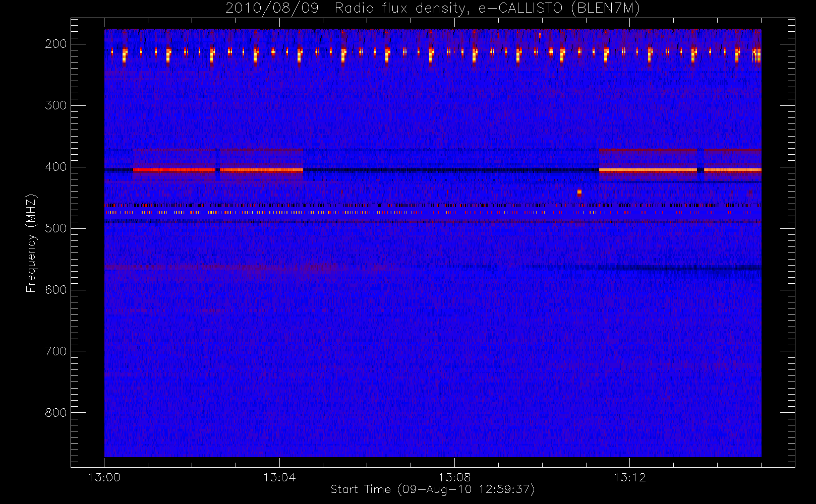Click the 'Frequency (MHZ)' axis label
Viewport: 816px width, 504px height.
(31, 243)
